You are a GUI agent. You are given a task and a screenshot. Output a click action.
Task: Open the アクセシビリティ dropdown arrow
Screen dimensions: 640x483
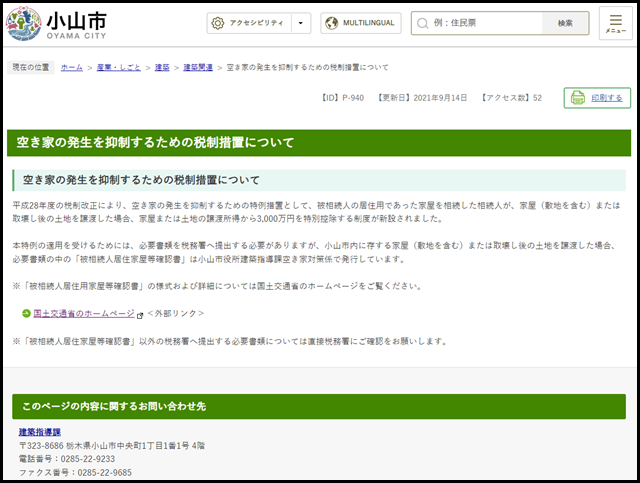pyautogui.click(x=301, y=23)
